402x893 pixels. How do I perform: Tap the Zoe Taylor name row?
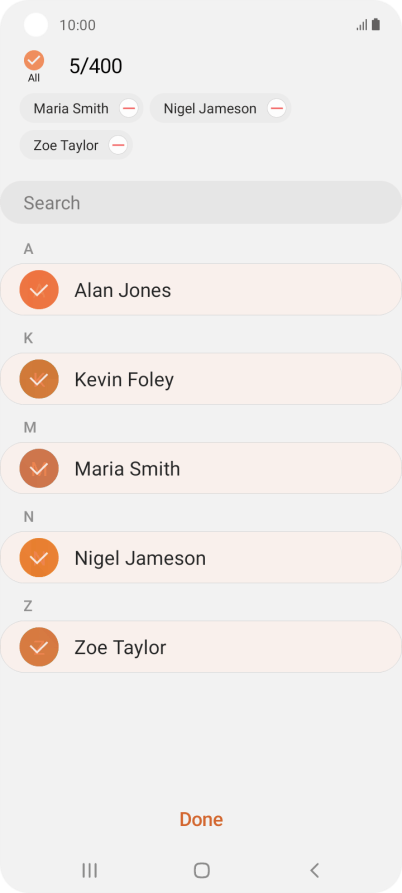point(201,647)
